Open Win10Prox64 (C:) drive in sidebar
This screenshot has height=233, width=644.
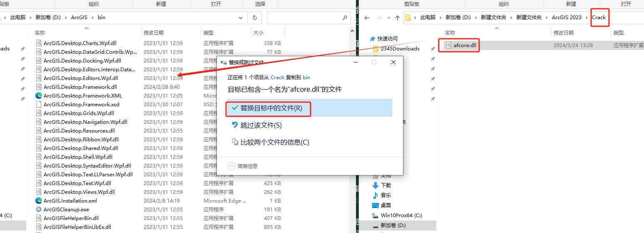pyautogui.click(x=401, y=215)
